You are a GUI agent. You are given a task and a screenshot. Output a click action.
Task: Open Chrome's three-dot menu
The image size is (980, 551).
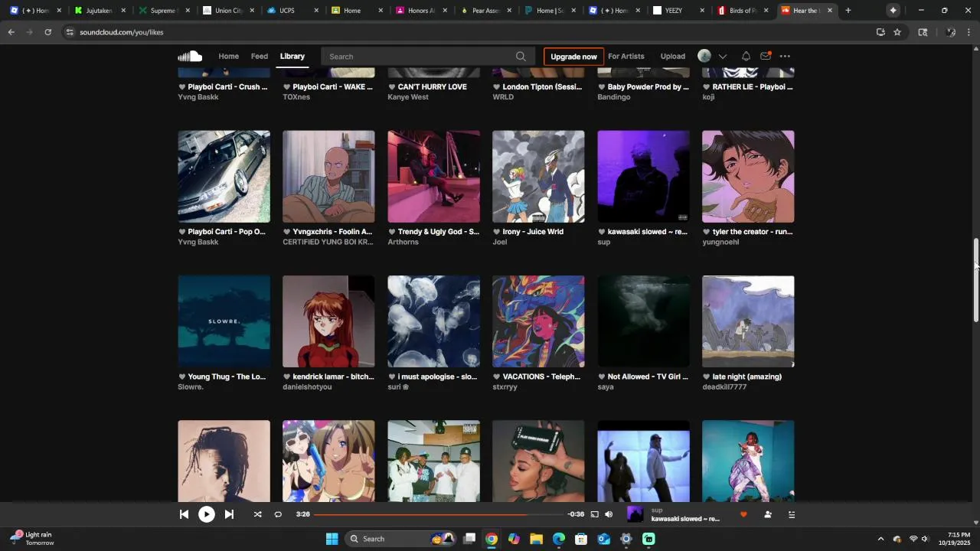pos(969,32)
